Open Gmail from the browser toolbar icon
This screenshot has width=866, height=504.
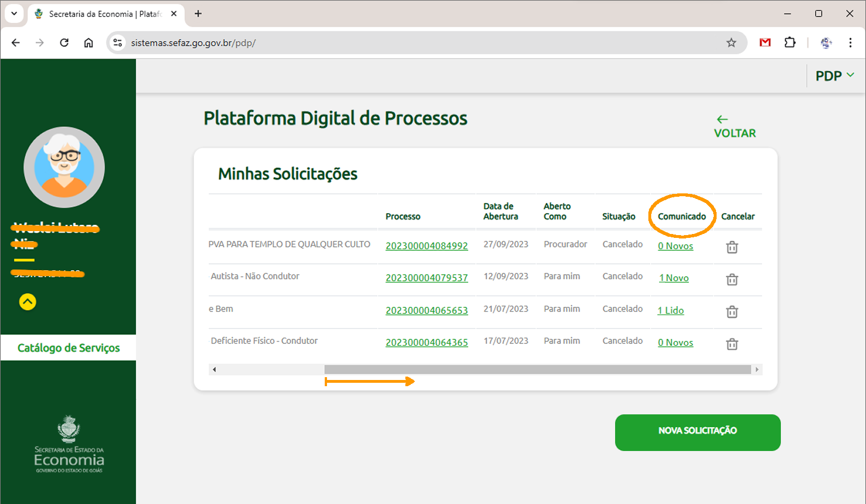[765, 42]
